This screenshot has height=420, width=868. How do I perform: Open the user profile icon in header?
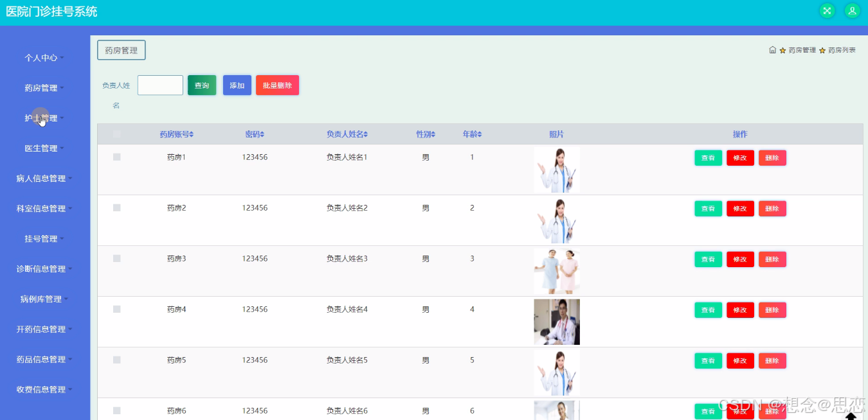pos(852,11)
